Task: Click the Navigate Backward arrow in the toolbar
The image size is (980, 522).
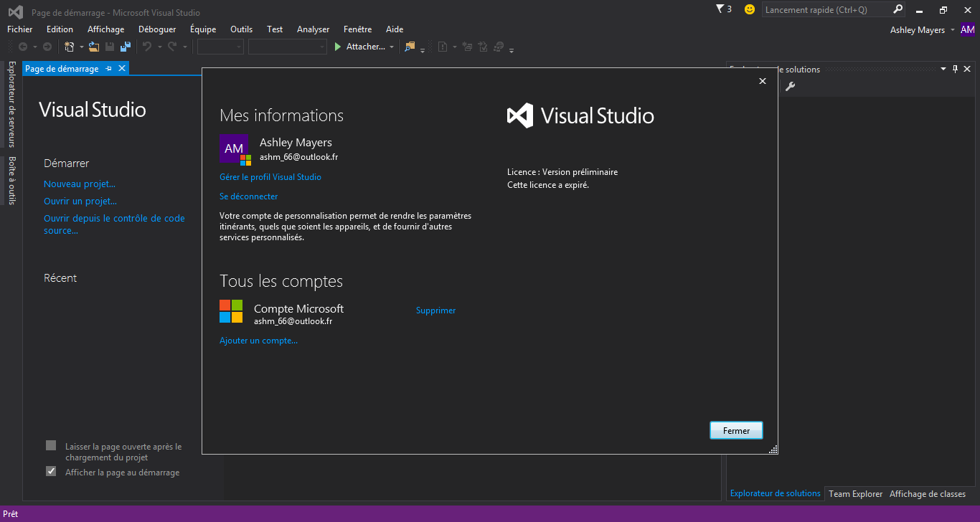Action: [x=23, y=47]
